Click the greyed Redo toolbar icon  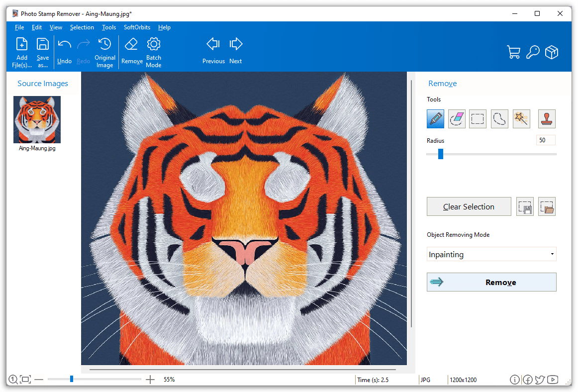click(83, 52)
